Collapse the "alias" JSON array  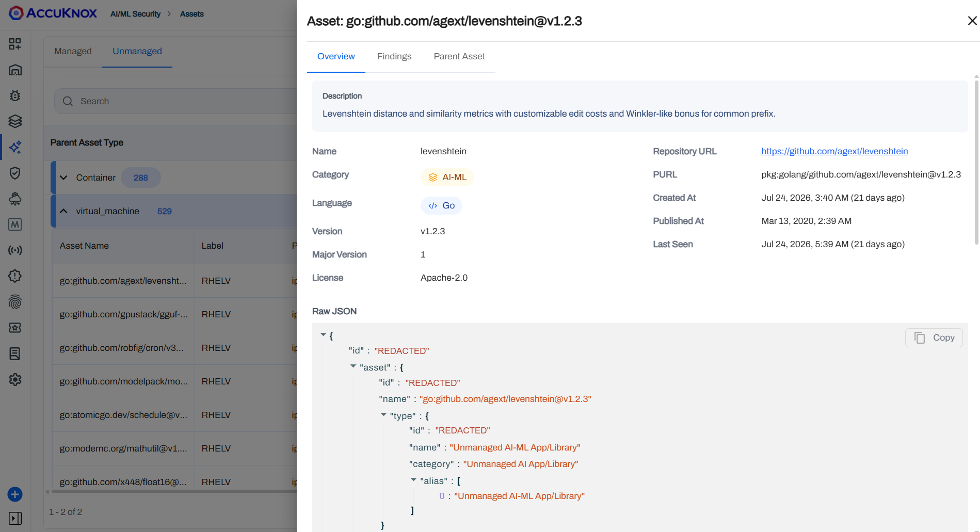tap(414, 480)
